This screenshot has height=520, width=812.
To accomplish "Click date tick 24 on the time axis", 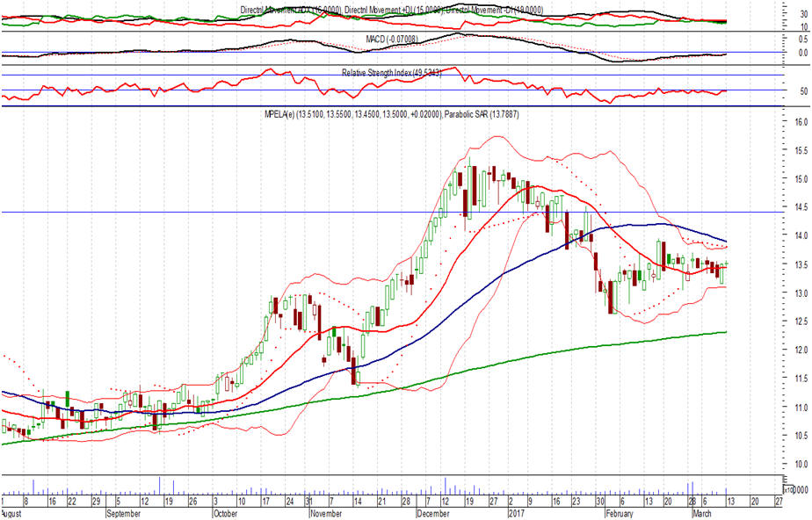I will [290, 502].
